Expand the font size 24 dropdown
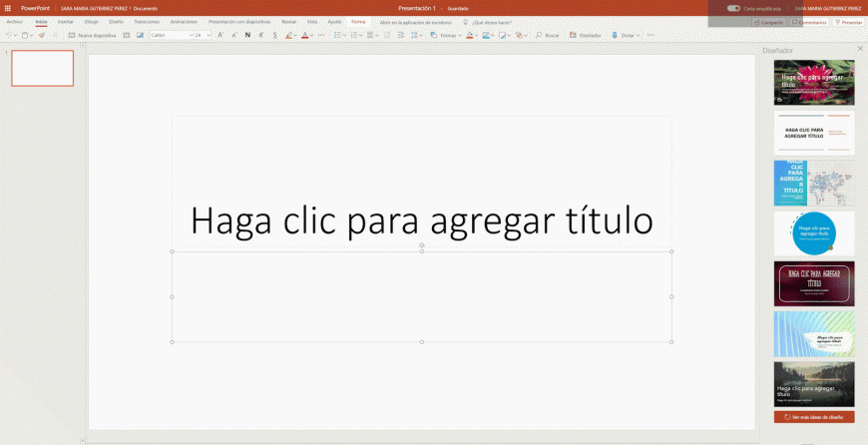The image size is (868, 445). 209,36
